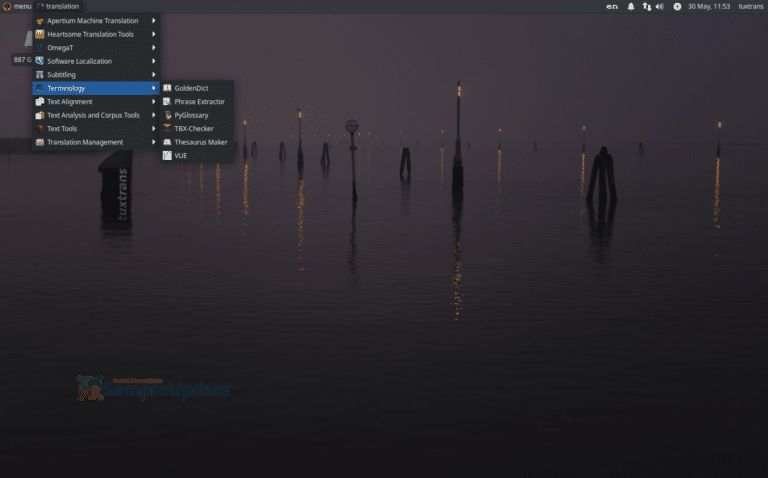Click the GoldenDict book icon
Screen dimensions: 768x478
coord(167,88)
